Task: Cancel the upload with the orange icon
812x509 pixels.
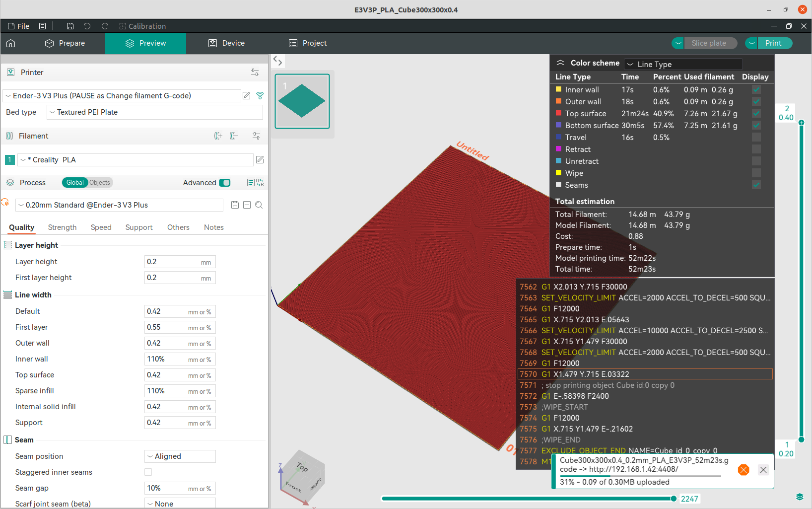Action: pos(743,470)
